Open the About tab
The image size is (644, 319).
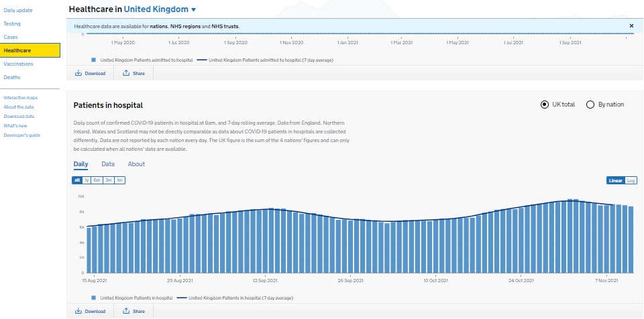pos(136,164)
